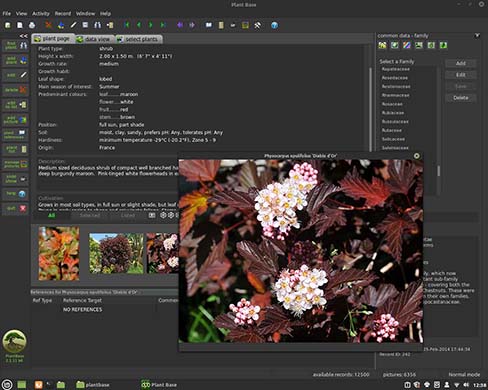Jump to the last record with the green arrow
This screenshot has width=488, height=390.
coord(163,25)
